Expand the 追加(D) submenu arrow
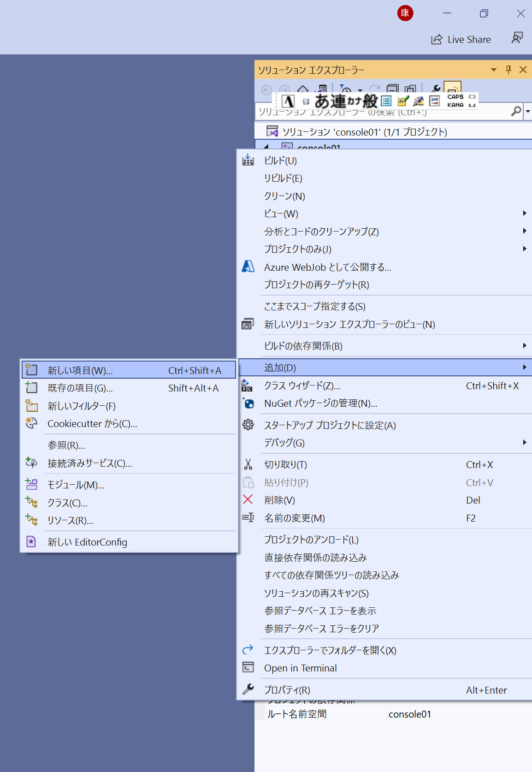Screen dimensions: 532x772 point(525,367)
